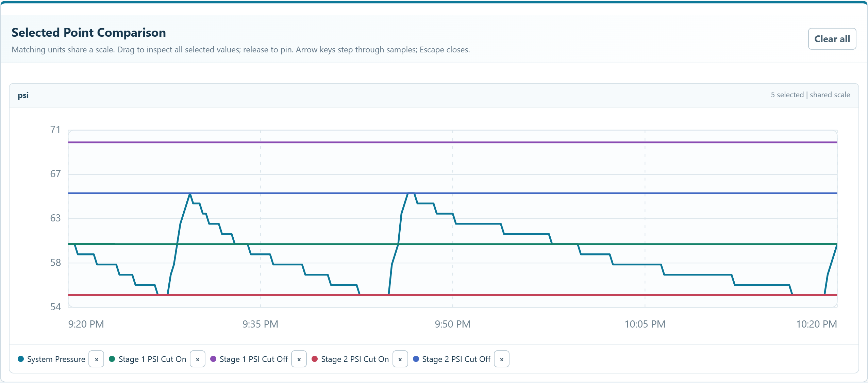Remove Stage 1 PSI Cut On series
Viewport: 868px width, 383px height.
coord(197,359)
